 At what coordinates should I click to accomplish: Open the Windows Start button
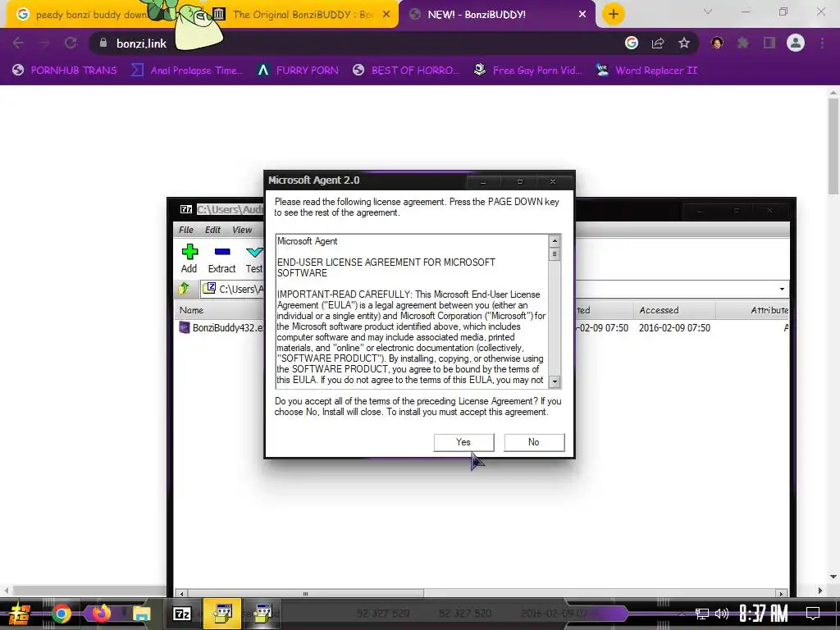coord(20,614)
